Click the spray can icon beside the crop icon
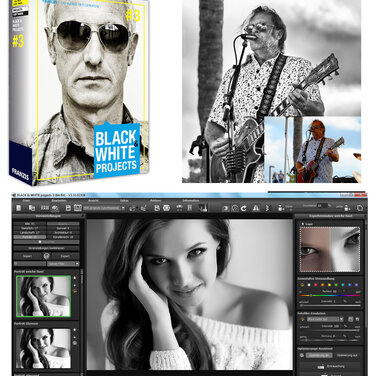Viewport: 376px width, 376px height. pos(347,208)
